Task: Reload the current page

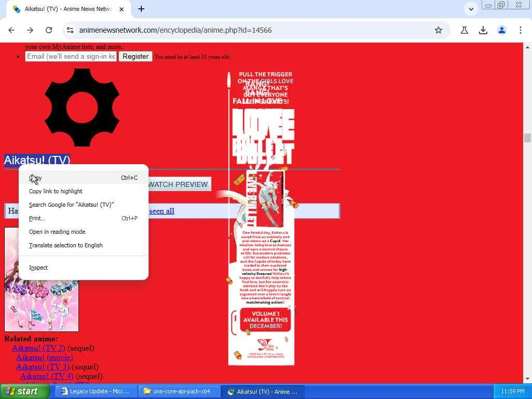Action: coord(49,30)
